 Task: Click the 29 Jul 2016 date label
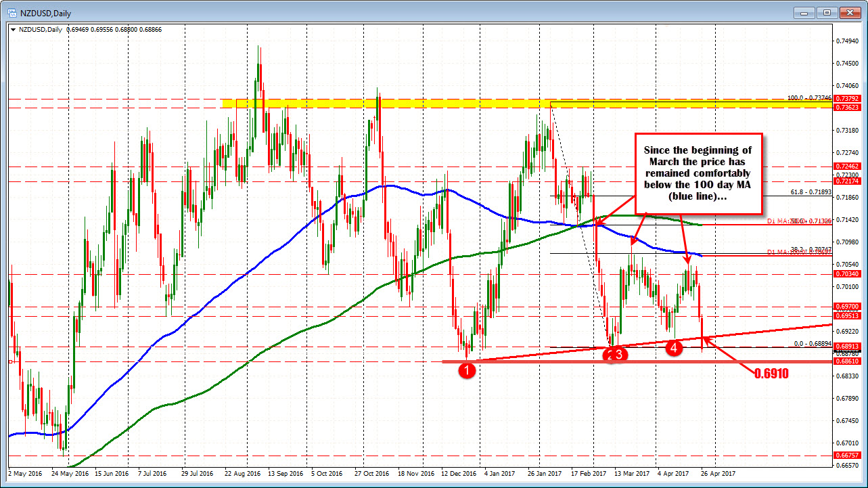pos(199,474)
